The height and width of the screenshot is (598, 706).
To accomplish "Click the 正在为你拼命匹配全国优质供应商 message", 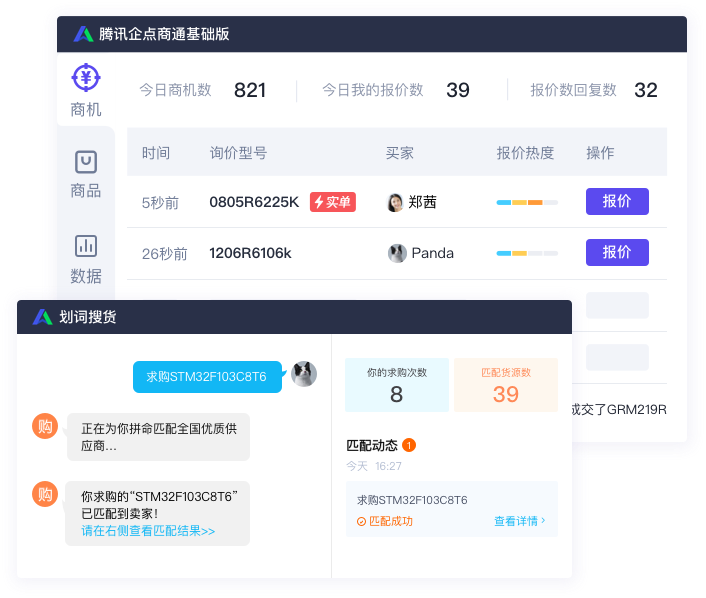I will coord(158,437).
